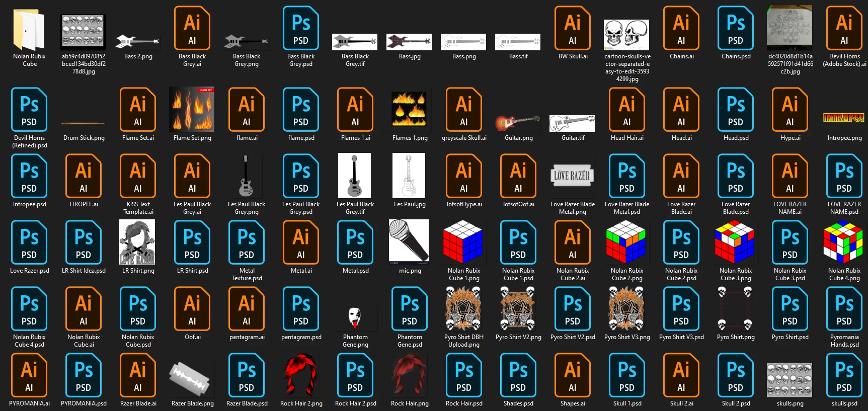Screen dimensions: 868x411
Task: Select the Skull 2.ai file icon
Action: click(x=681, y=375)
